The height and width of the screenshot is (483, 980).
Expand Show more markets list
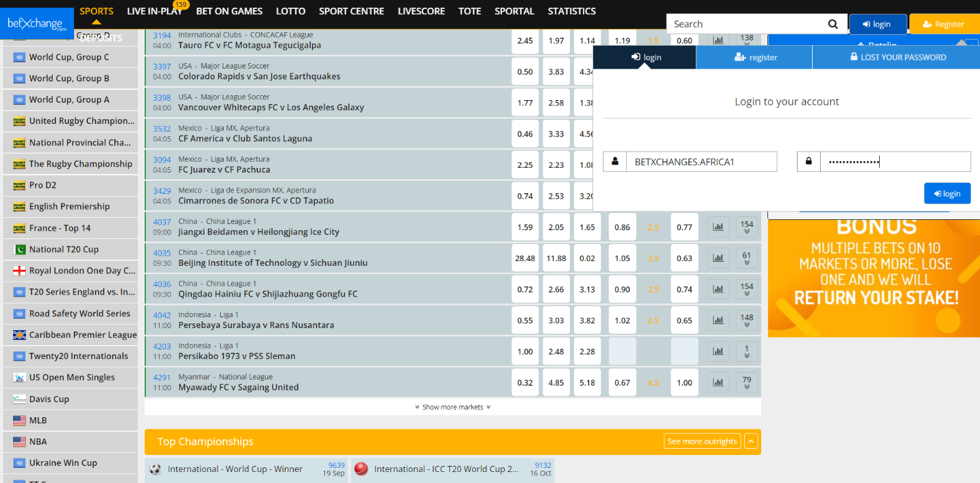[453, 407]
